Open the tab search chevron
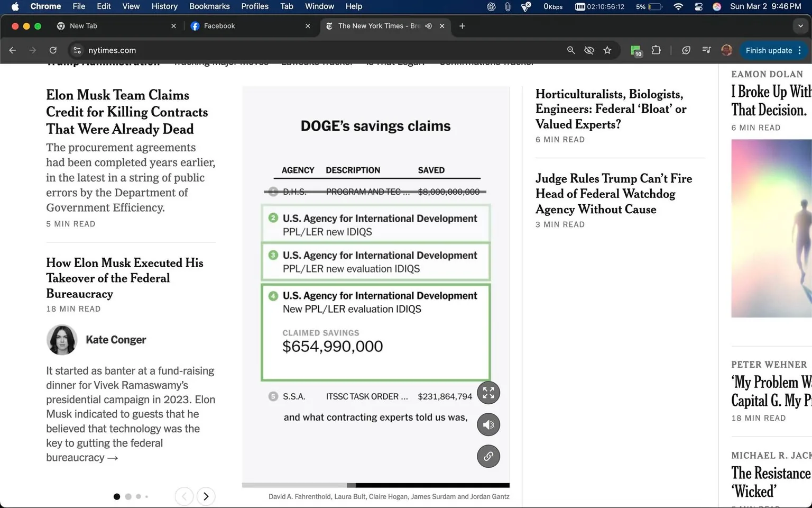This screenshot has width=812, height=508. (800, 25)
